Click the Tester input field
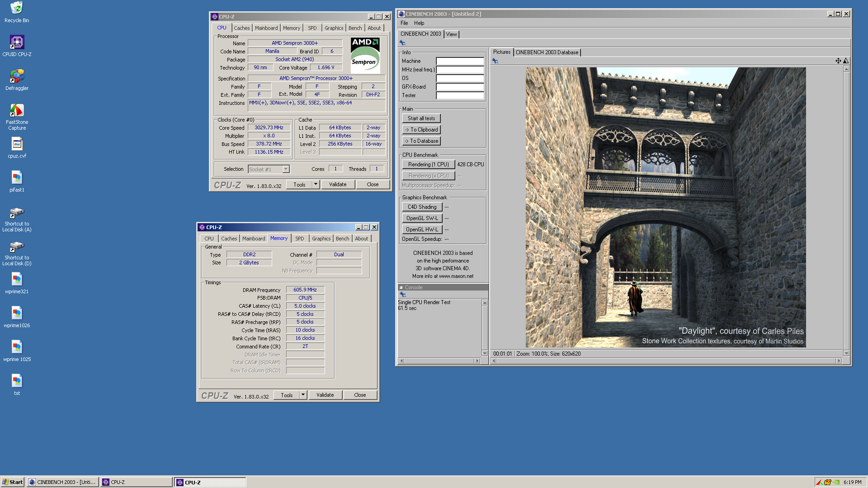 click(x=460, y=95)
